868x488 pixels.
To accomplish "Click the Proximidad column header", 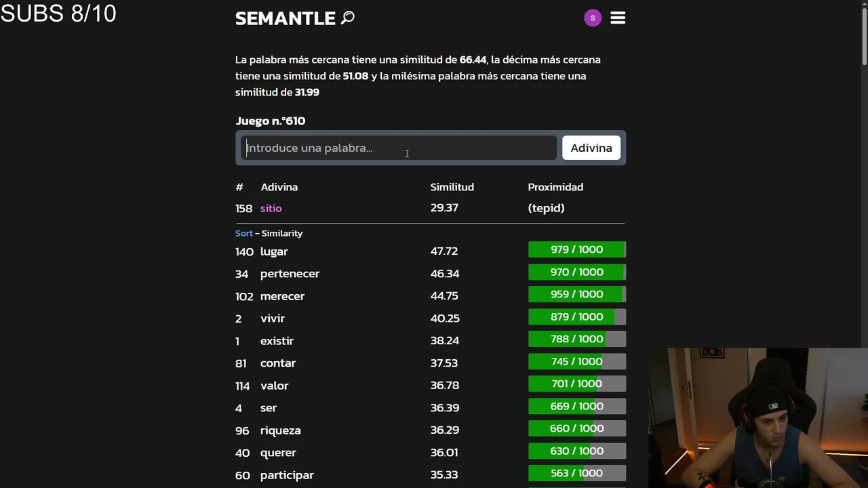I will click(555, 187).
